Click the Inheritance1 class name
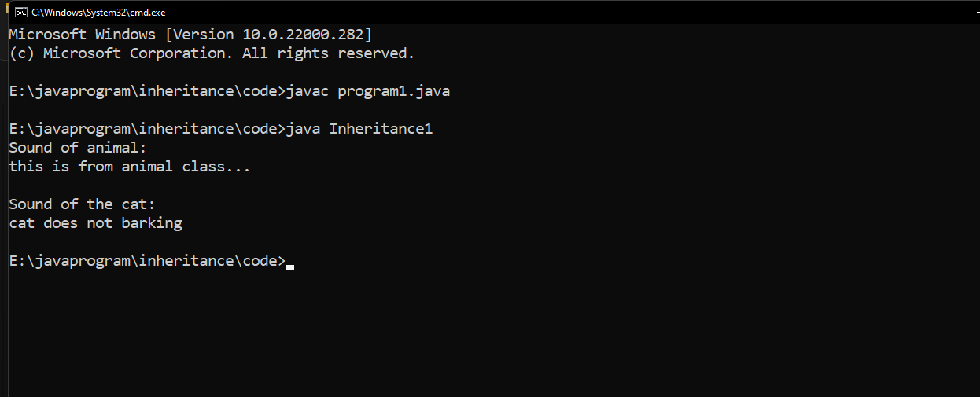Screen dimensions: 980x397 [x=381, y=129]
